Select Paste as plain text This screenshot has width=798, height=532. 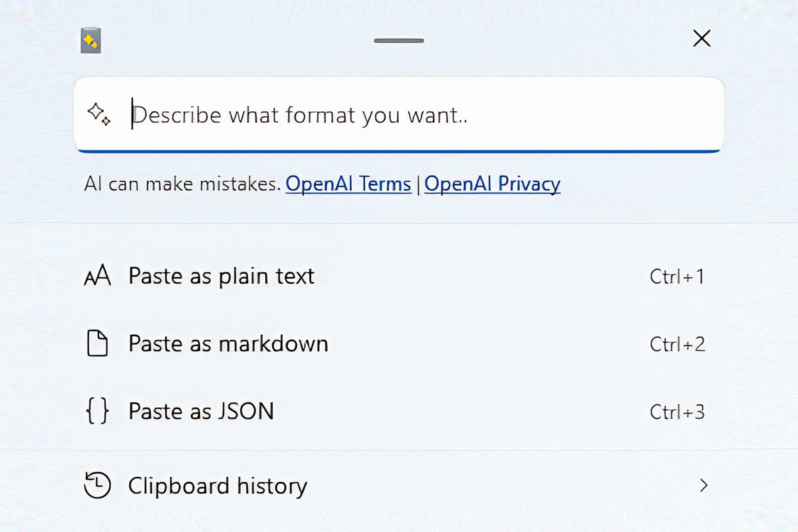click(x=221, y=276)
